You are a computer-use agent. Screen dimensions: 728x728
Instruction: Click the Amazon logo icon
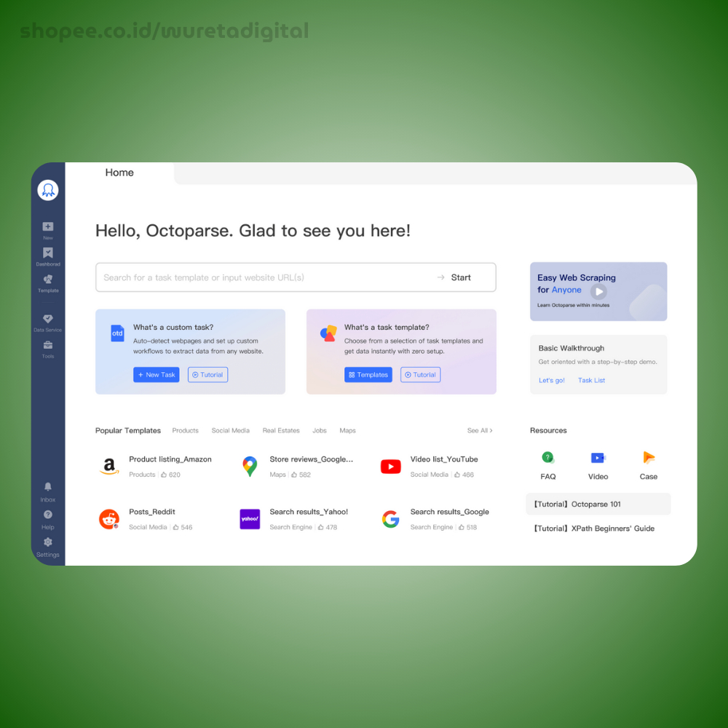tap(109, 466)
